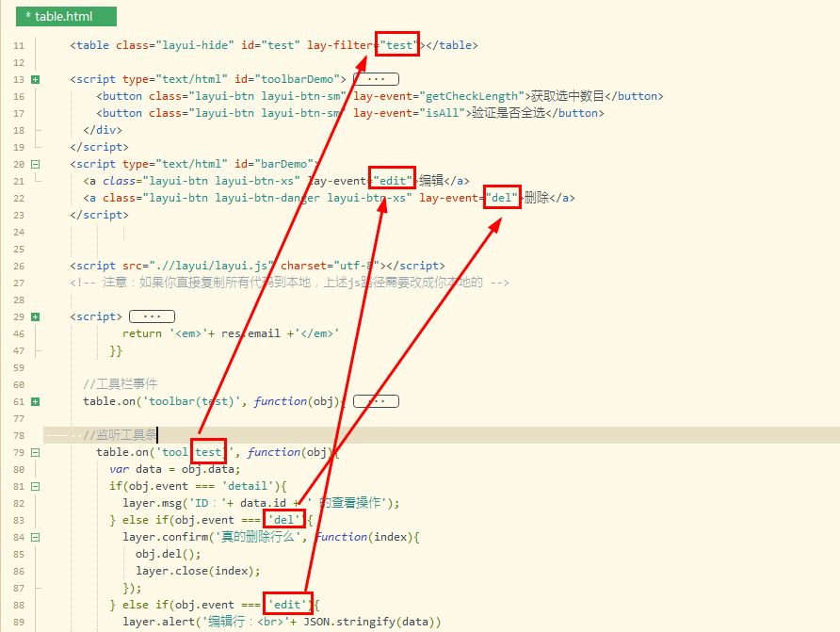Open the folded-code ellipsis after script tag line 29
The image size is (840, 632).
pos(153,316)
